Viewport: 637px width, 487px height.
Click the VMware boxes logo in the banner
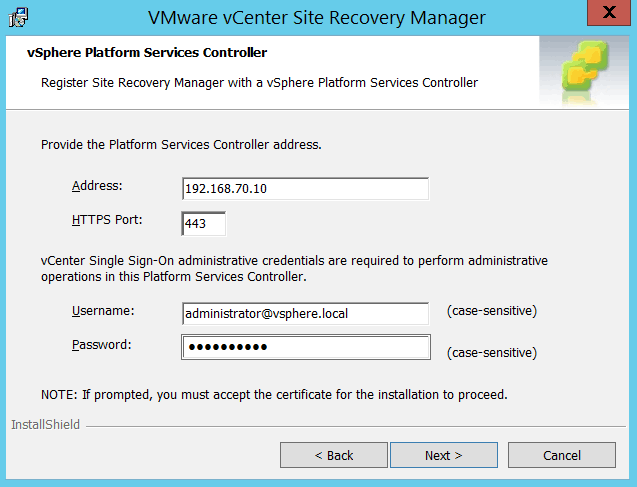click(584, 68)
